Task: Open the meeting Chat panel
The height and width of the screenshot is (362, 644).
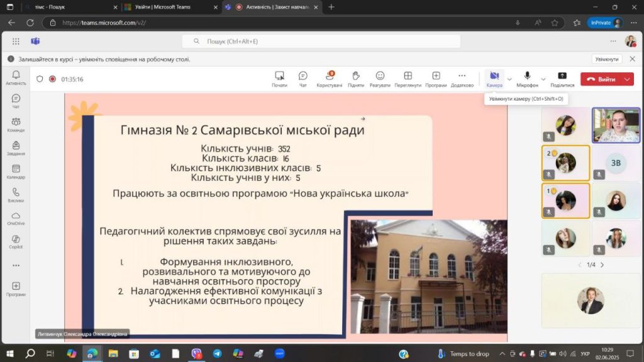Action: pos(303,79)
